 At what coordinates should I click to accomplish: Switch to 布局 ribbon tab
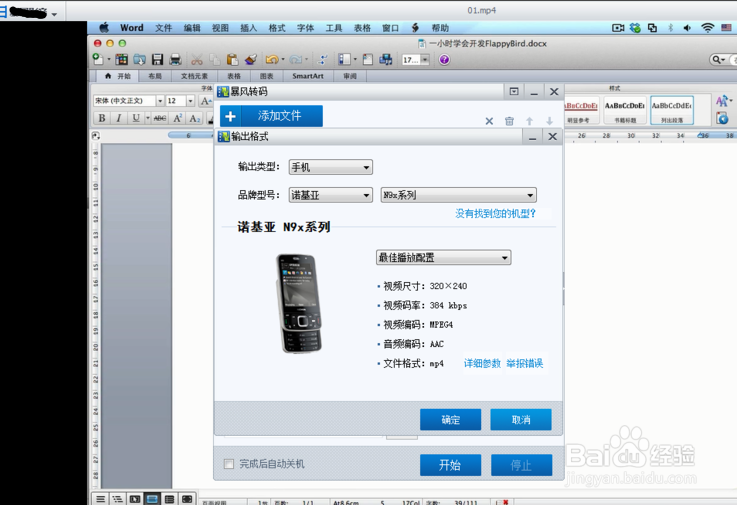click(155, 76)
